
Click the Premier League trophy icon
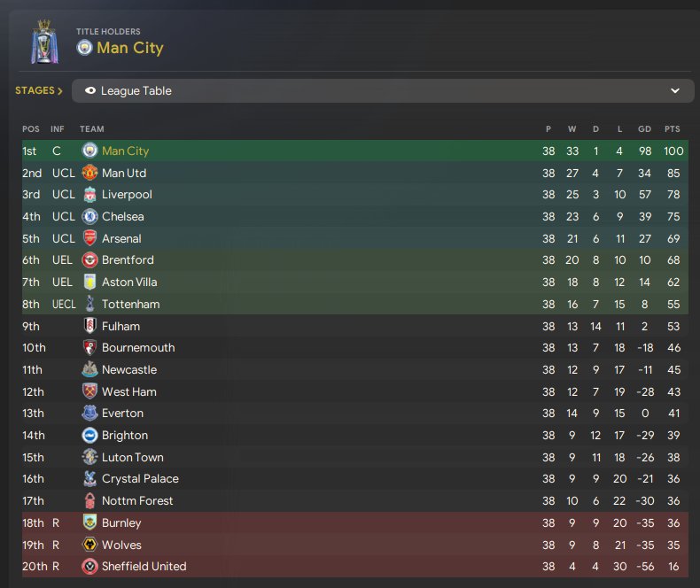(43, 41)
